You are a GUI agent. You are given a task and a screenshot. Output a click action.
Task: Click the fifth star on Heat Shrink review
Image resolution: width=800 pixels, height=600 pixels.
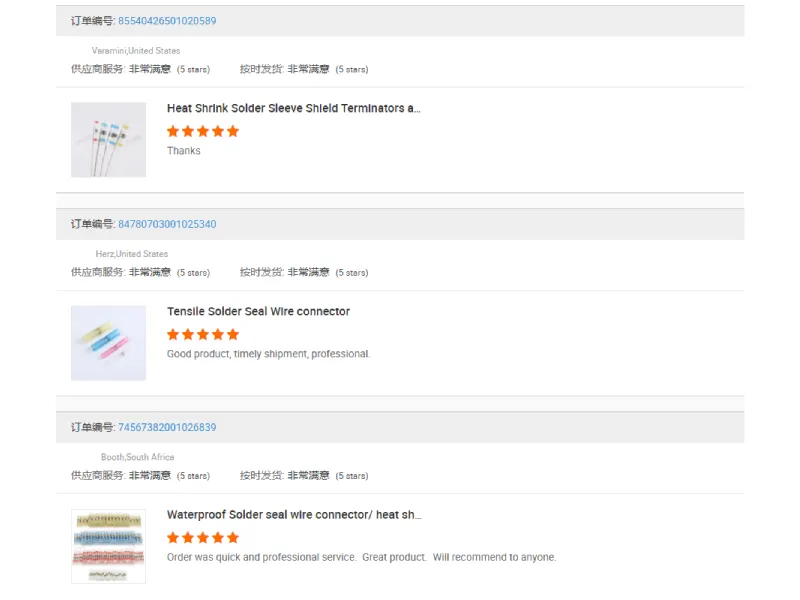(x=233, y=131)
